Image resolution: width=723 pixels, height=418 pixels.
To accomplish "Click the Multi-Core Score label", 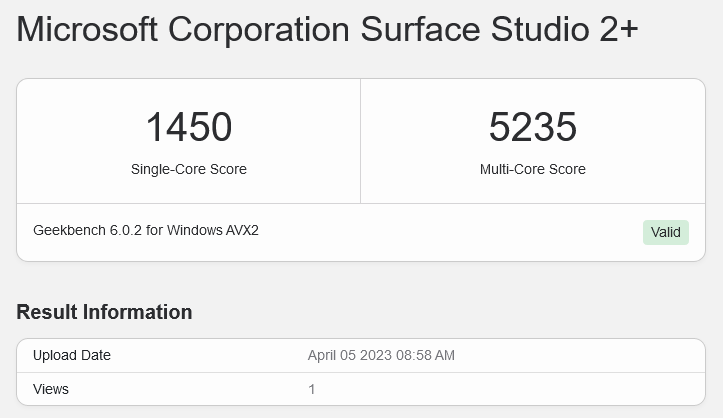I will tap(533, 169).
